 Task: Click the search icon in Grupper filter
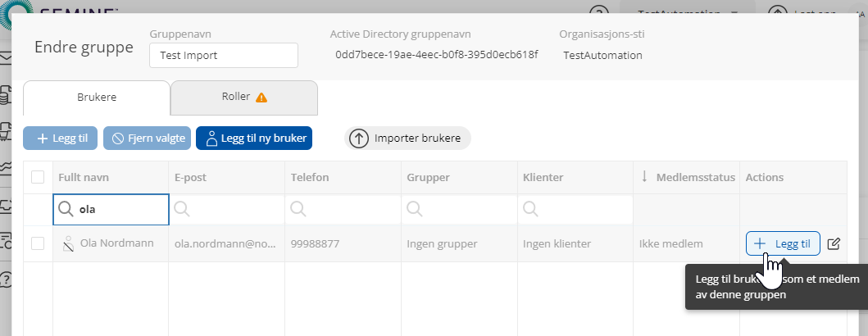(415, 209)
